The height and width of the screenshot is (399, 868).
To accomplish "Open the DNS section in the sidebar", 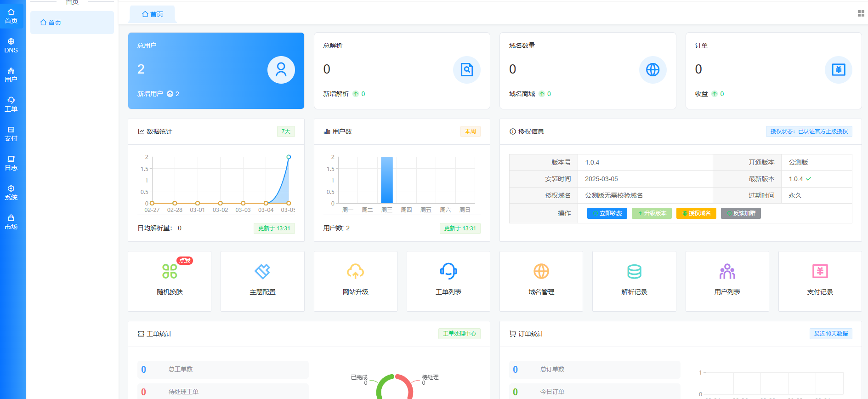I will [x=11, y=46].
